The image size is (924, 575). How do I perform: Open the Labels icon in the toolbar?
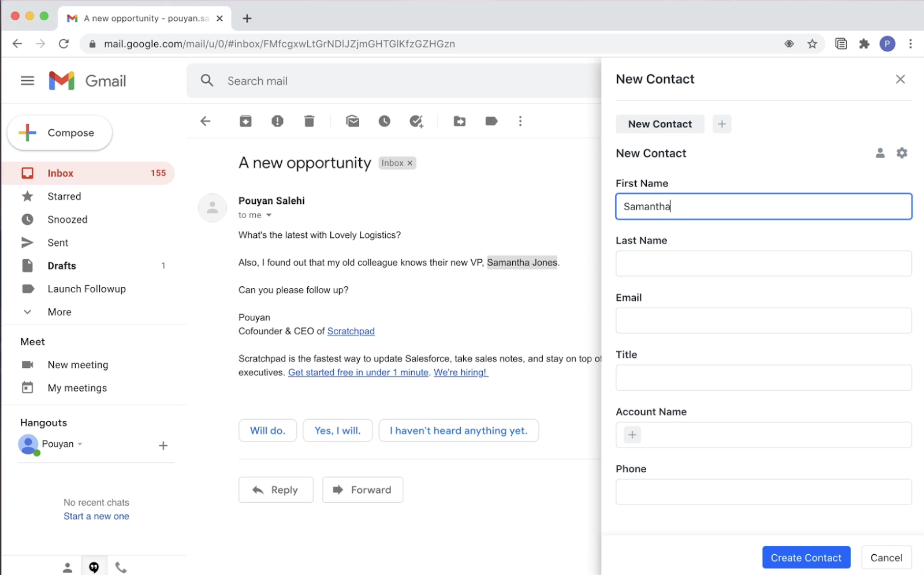[x=491, y=121]
